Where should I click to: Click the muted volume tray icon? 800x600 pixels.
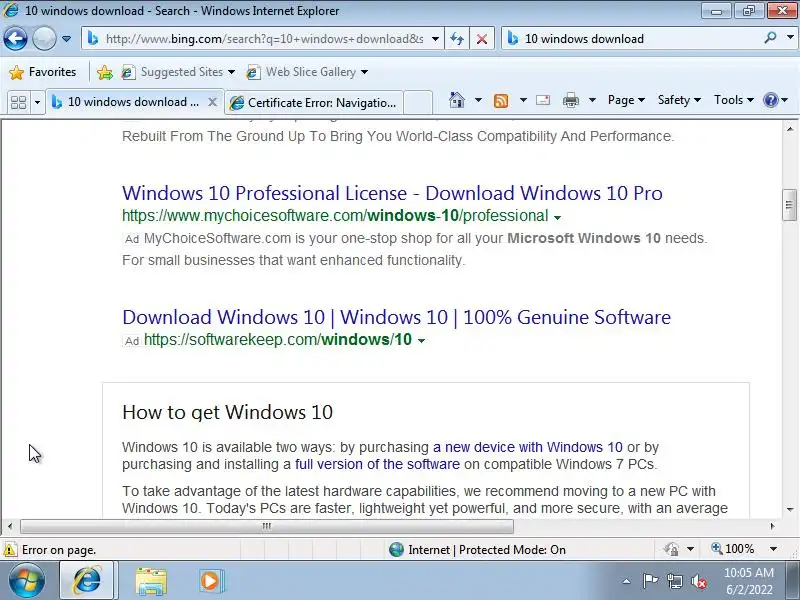tap(699, 581)
